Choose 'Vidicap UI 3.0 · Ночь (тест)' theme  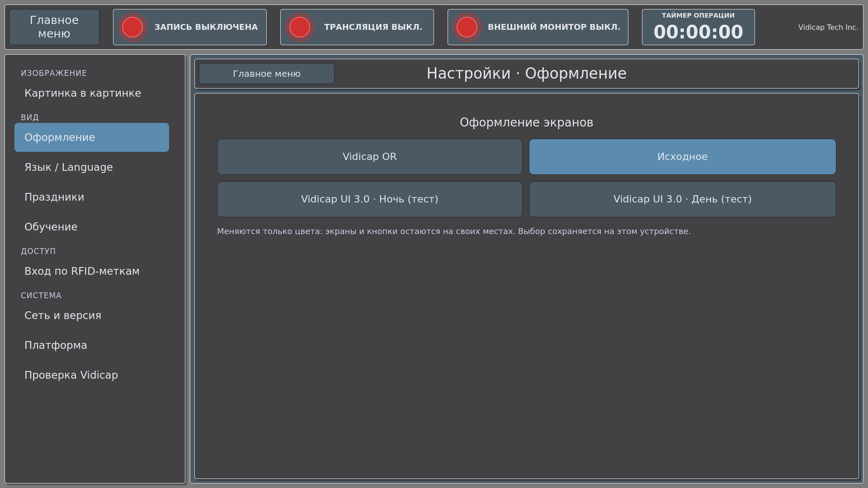(x=370, y=199)
